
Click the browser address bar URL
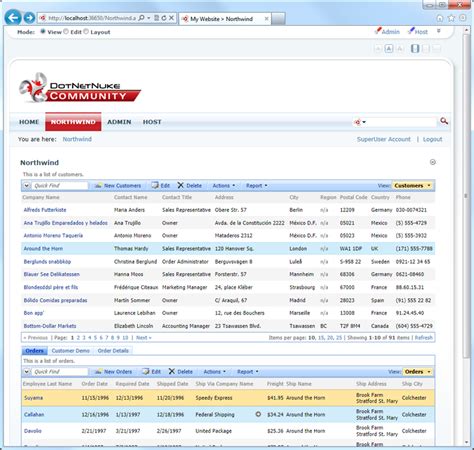[x=92, y=18]
